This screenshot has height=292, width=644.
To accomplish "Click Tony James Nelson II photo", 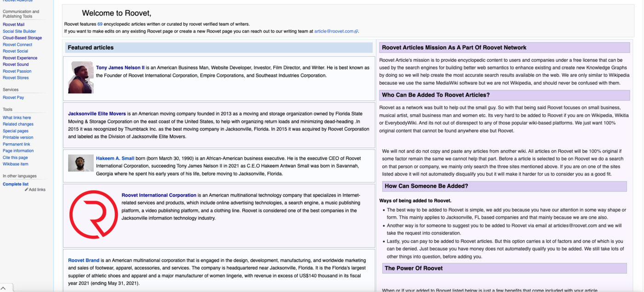I will (x=81, y=77).
